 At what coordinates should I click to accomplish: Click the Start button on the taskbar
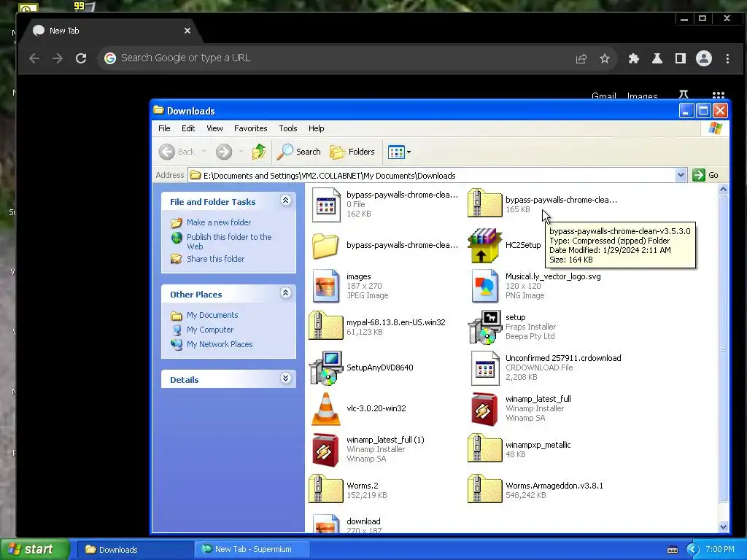point(34,549)
